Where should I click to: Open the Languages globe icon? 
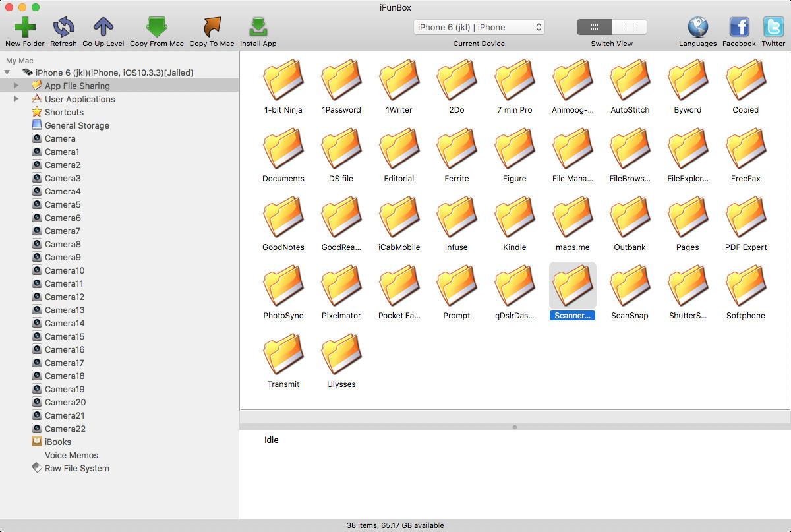pyautogui.click(x=697, y=27)
